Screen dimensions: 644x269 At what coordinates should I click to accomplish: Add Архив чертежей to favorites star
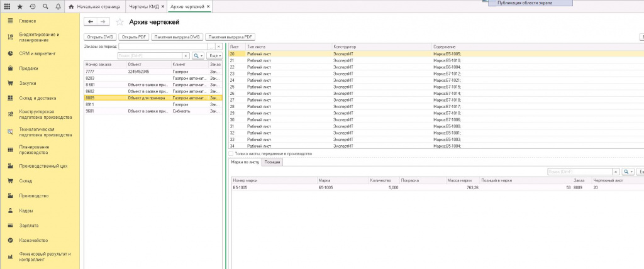coord(119,22)
